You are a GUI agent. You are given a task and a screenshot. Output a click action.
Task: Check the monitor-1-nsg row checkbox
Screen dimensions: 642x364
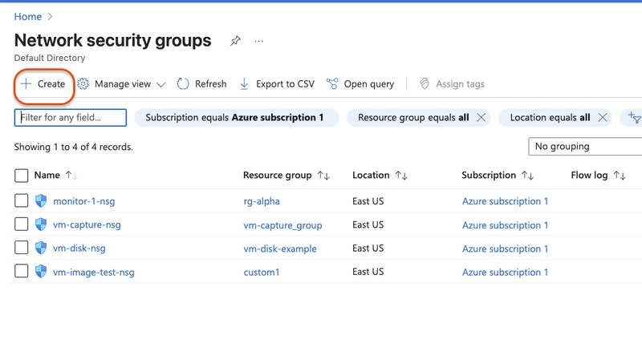pyautogui.click(x=22, y=200)
